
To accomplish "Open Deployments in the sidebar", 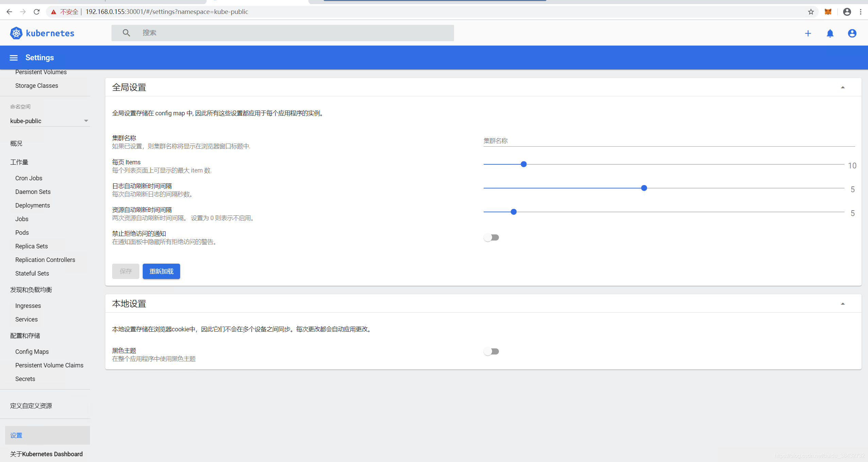I will tap(33, 205).
